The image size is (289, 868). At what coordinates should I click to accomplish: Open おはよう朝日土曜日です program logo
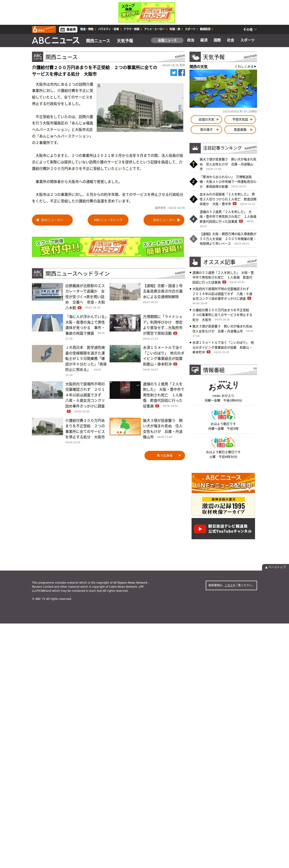coord(223,442)
